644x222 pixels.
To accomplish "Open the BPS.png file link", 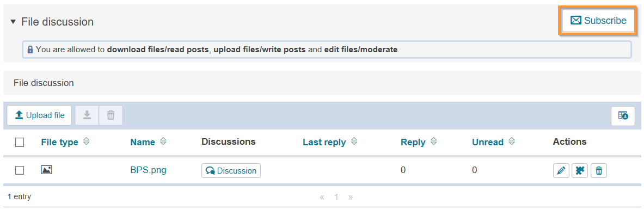I will click(x=148, y=170).
